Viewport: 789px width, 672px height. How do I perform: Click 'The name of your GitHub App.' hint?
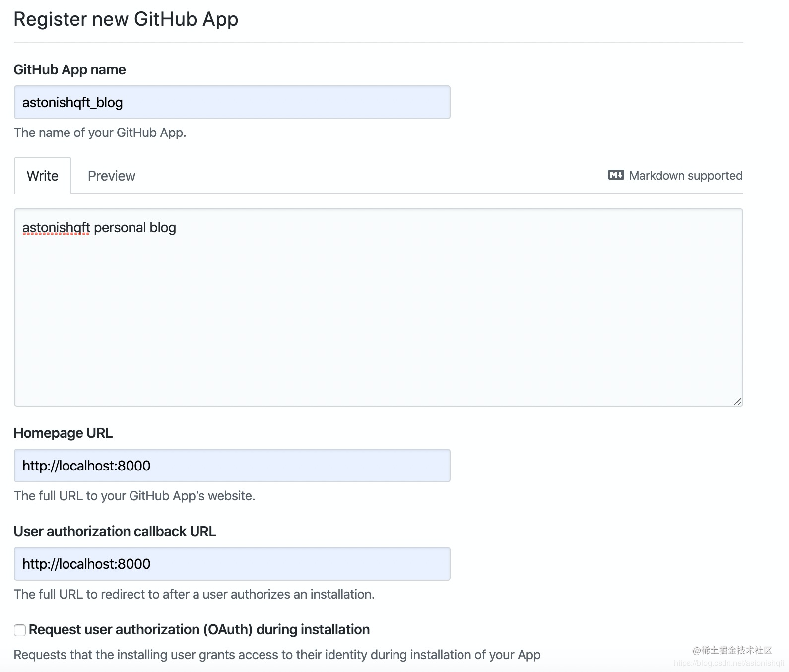click(x=100, y=133)
